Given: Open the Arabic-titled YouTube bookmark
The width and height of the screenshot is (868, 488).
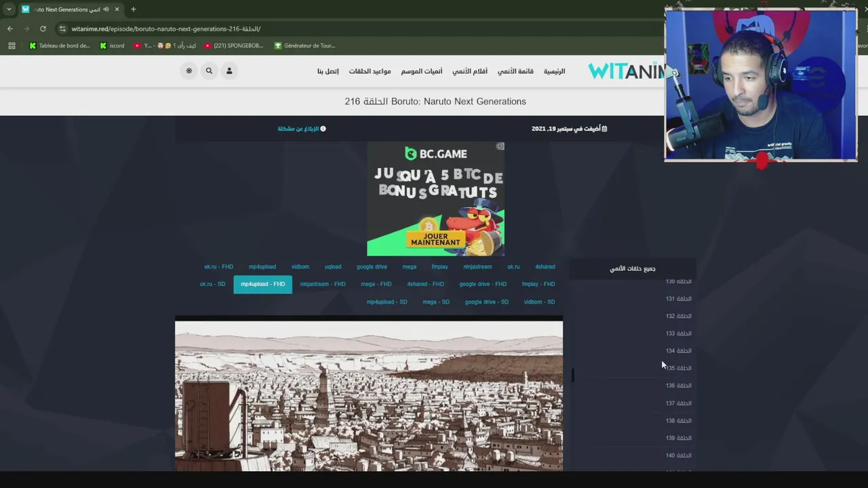Looking at the screenshot, I should (165, 45).
